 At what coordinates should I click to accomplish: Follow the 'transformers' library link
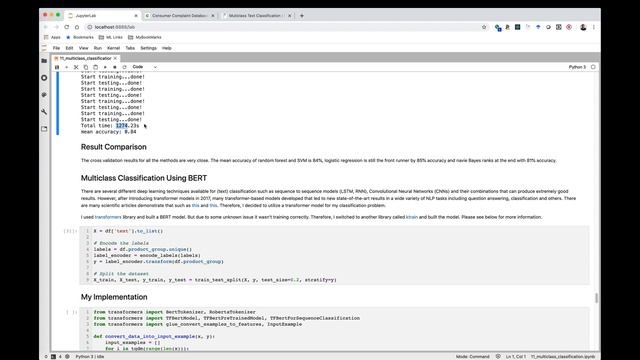click(108, 217)
